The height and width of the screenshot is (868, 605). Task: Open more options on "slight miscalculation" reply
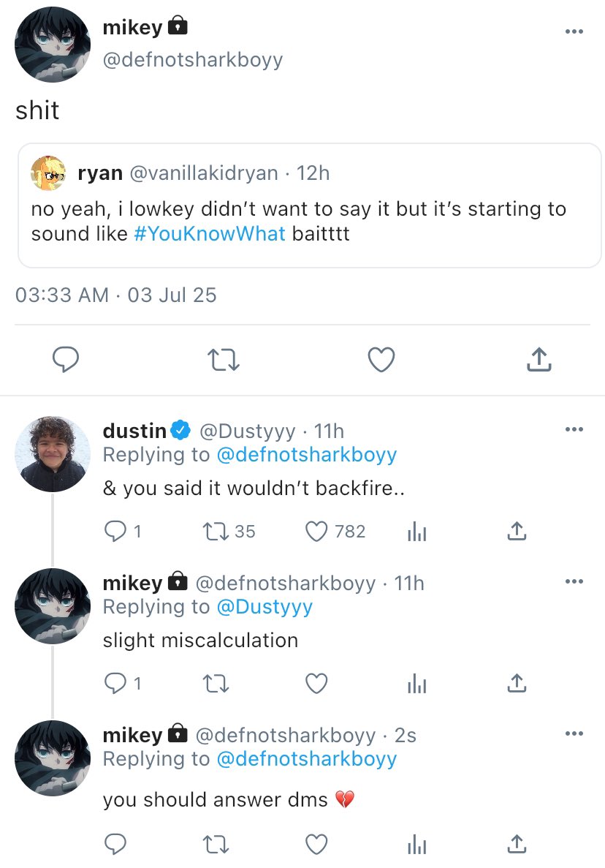[x=574, y=581]
